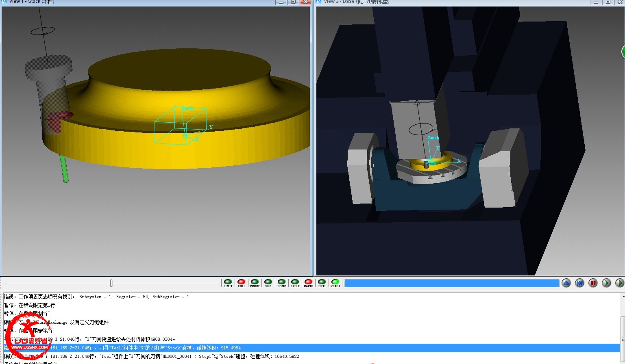
Task: Click the animation speed slider handle
Action: click(x=111, y=283)
